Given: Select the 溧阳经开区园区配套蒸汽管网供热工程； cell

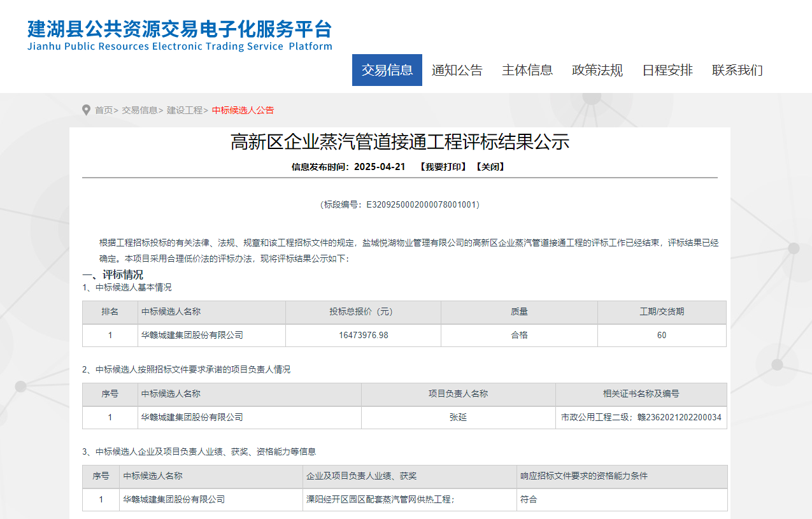Looking at the screenshot, I should click(x=410, y=500).
